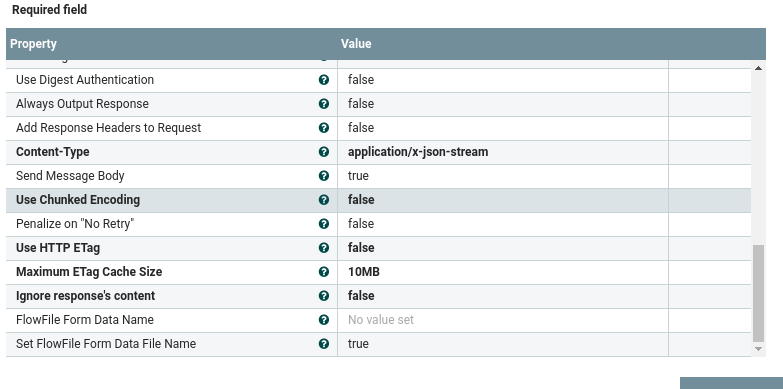Click help icon beside Add Response Headers to Request

coord(324,128)
